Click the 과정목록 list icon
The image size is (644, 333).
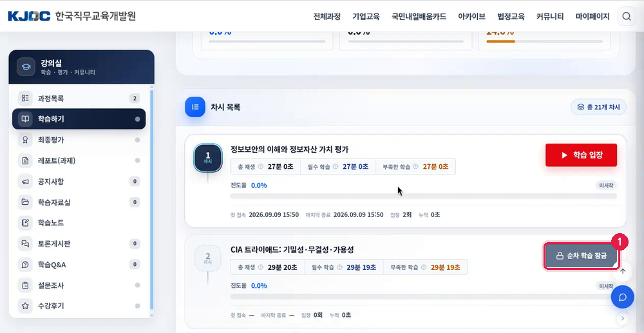pos(25,99)
